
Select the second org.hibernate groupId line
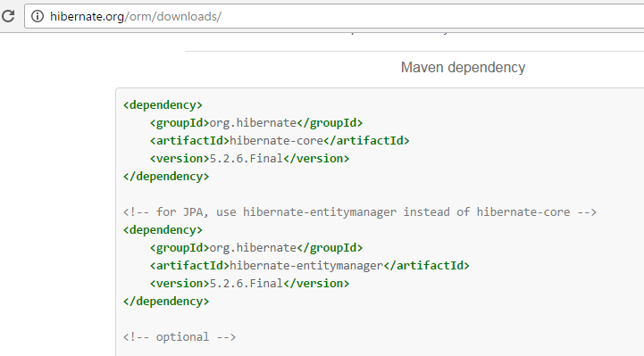(255, 248)
